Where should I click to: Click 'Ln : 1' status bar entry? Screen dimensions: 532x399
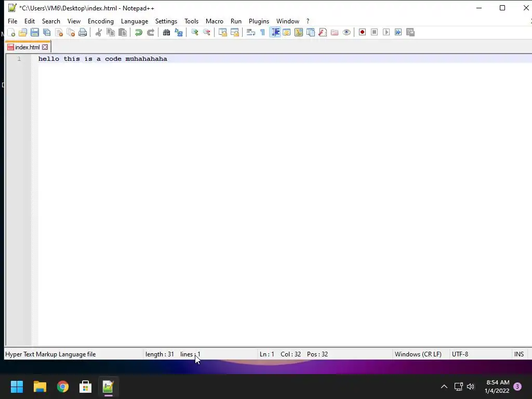[267, 354]
